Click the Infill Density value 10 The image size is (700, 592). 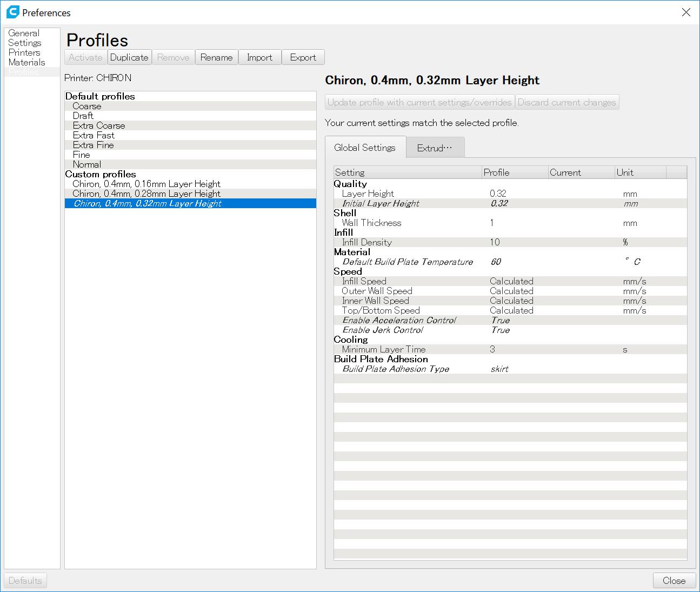tap(495, 242)
